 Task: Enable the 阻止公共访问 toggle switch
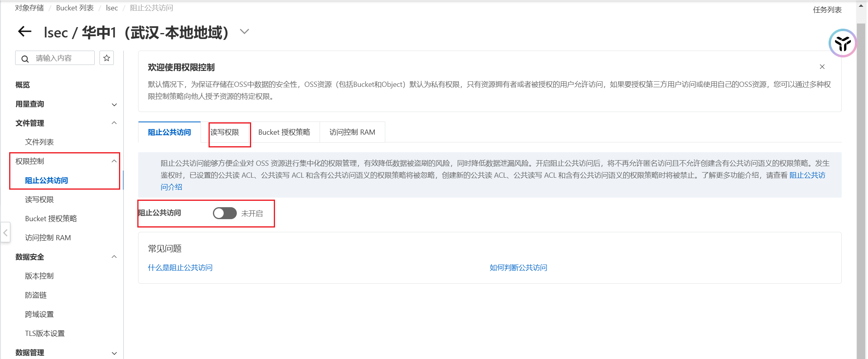click(x=224, y=213)
